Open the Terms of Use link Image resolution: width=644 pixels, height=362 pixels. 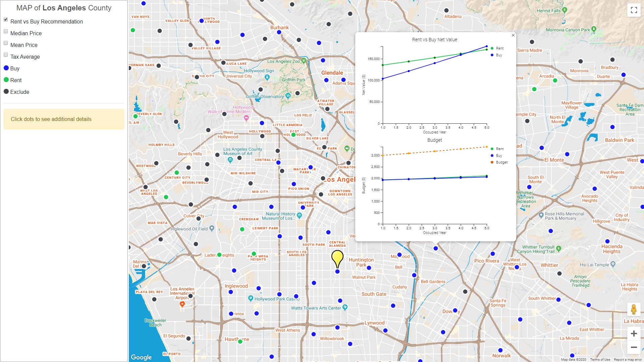click(600, 359)
